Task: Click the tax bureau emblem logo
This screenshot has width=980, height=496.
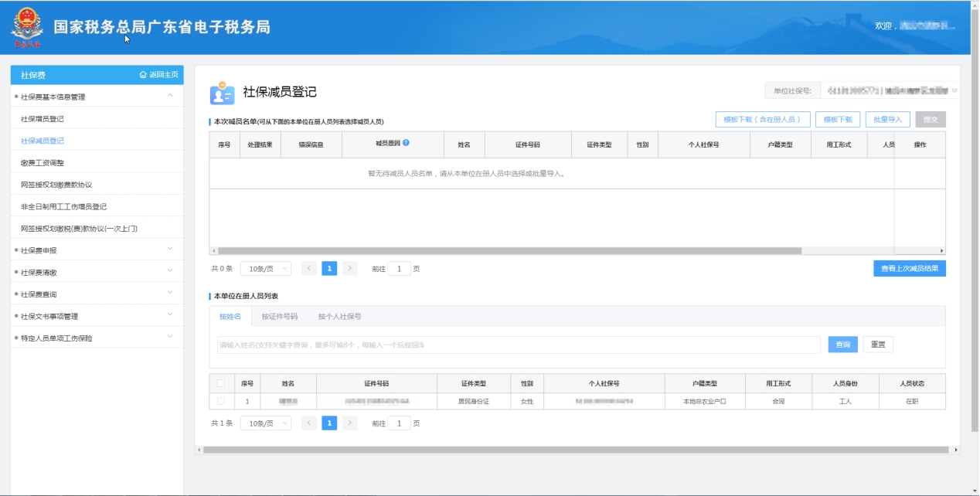Action: pos(27,28)
